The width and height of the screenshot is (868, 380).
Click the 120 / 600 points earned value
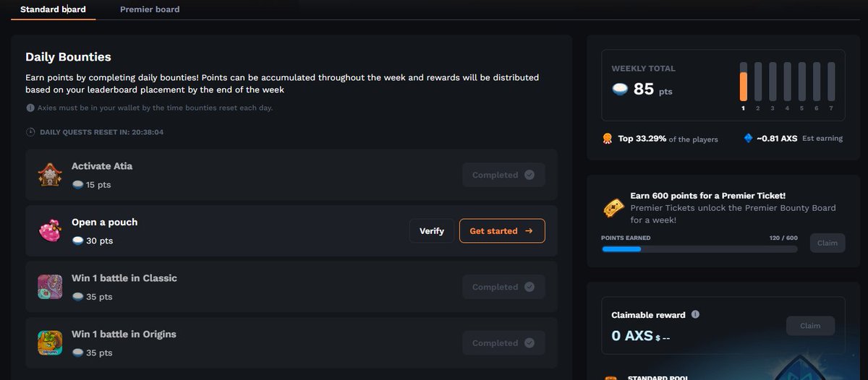click(x=783, y=238)
